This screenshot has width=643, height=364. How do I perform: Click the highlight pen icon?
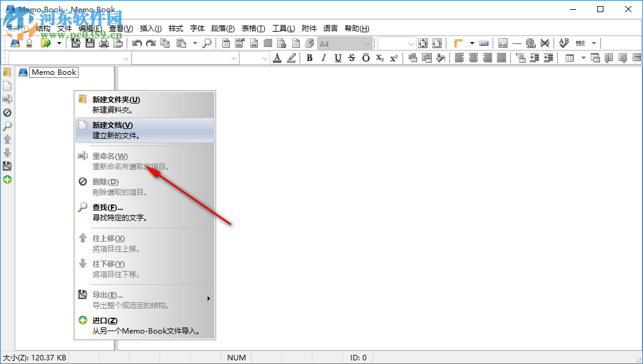(291, 58)
